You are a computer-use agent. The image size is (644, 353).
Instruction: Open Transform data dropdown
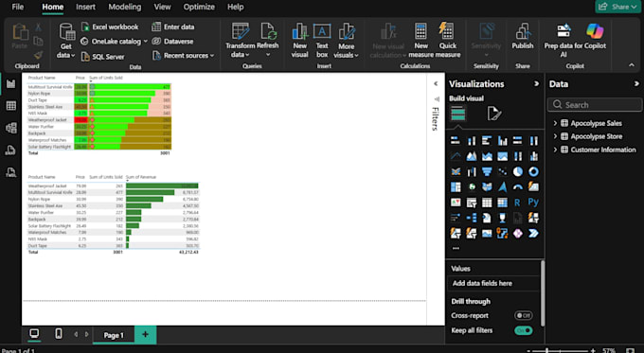[240, 41]
